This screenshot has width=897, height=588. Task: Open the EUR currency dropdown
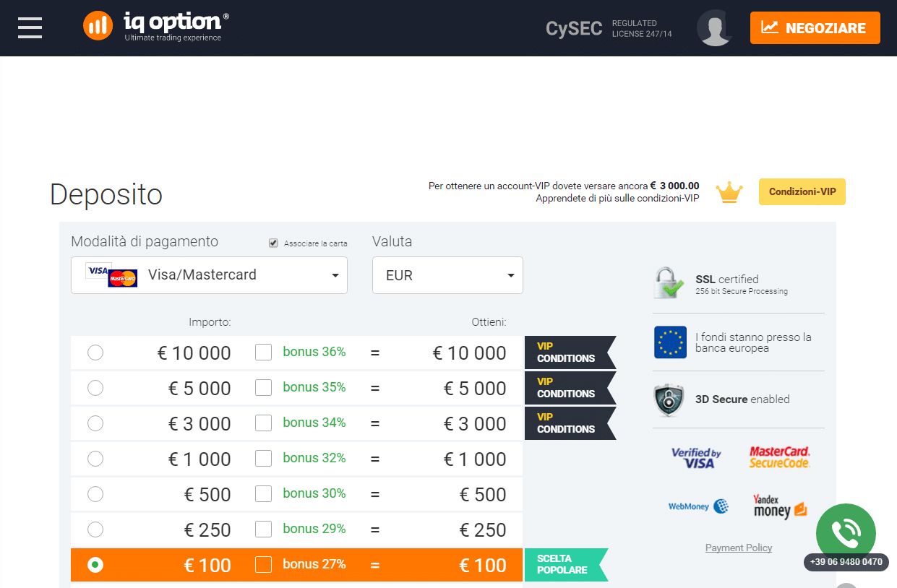[x=447, y=275]
